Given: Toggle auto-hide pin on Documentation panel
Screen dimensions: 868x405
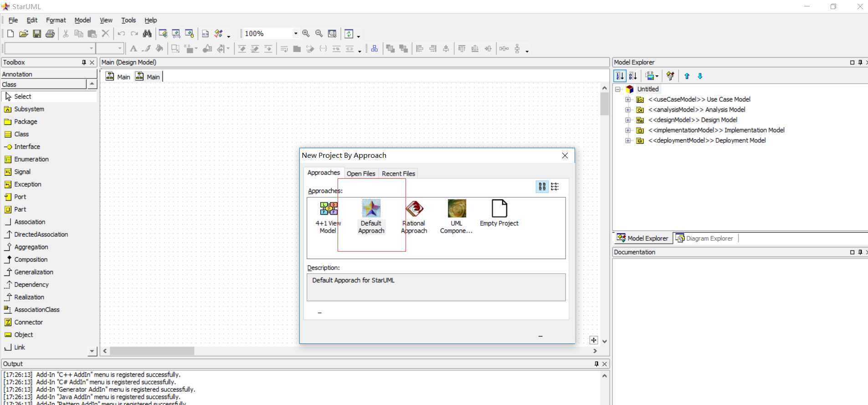Looking at the screenshot, I should coord(860,252).
